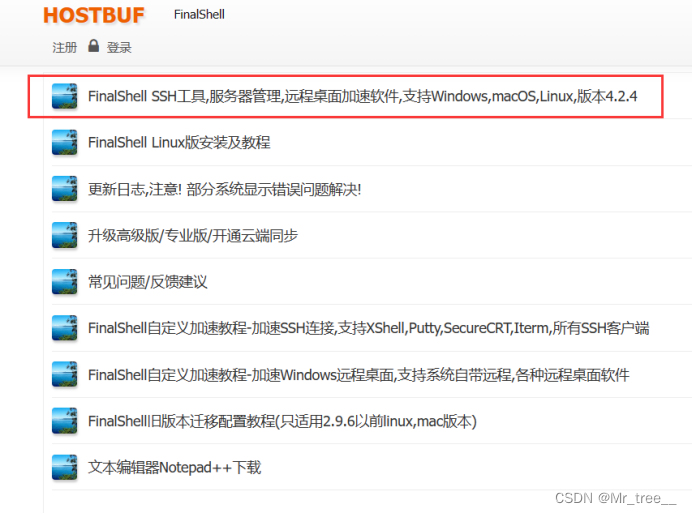Click the padlock icon beside 登录
The width and height of the screenshot is (692, 514).
point(93,45)
